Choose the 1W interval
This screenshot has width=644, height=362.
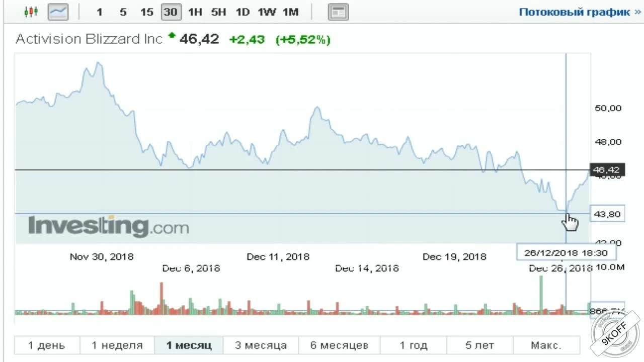(x=267, y=12)
